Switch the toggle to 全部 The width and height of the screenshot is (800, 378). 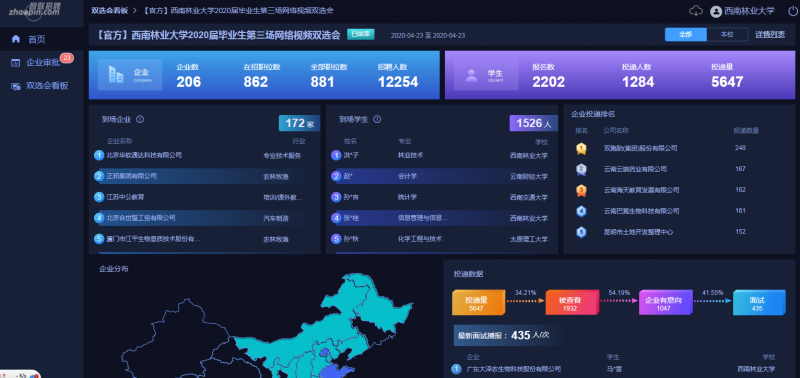coord(686,35)
